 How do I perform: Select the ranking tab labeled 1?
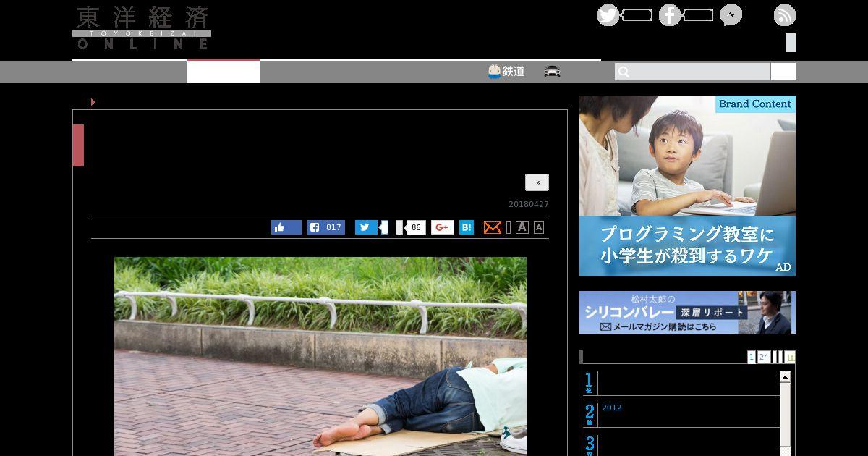pyautogui.click(x=752, y=357)
